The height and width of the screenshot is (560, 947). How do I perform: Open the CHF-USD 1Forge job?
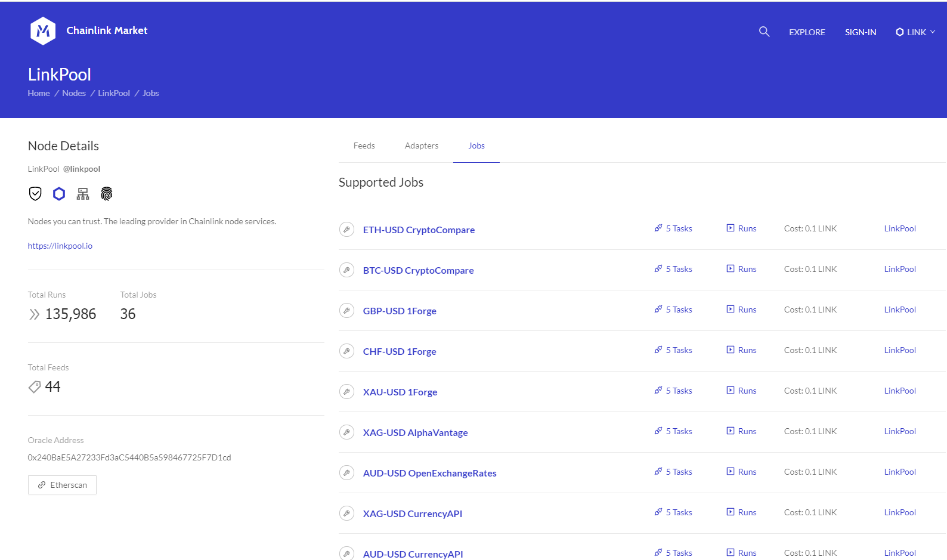pos(400,351)
